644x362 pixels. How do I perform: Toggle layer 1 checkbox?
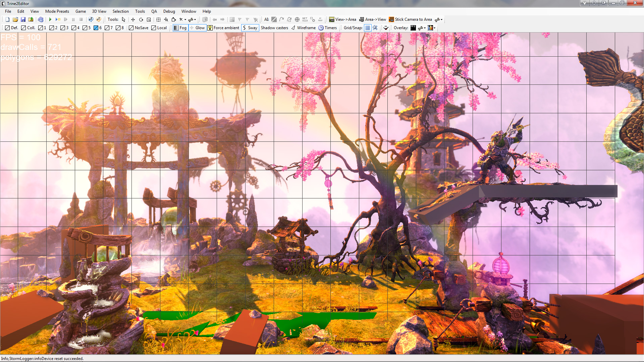pyautogui.click(x=42, y=28)
